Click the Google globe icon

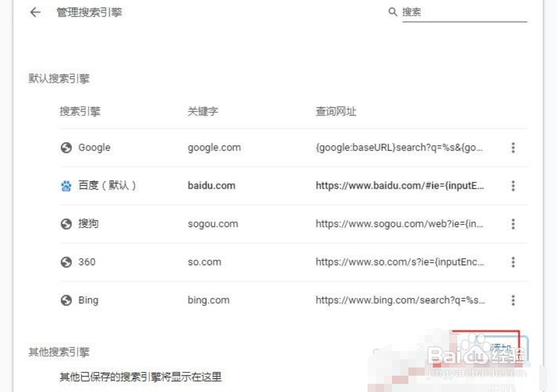click(66, 148)
